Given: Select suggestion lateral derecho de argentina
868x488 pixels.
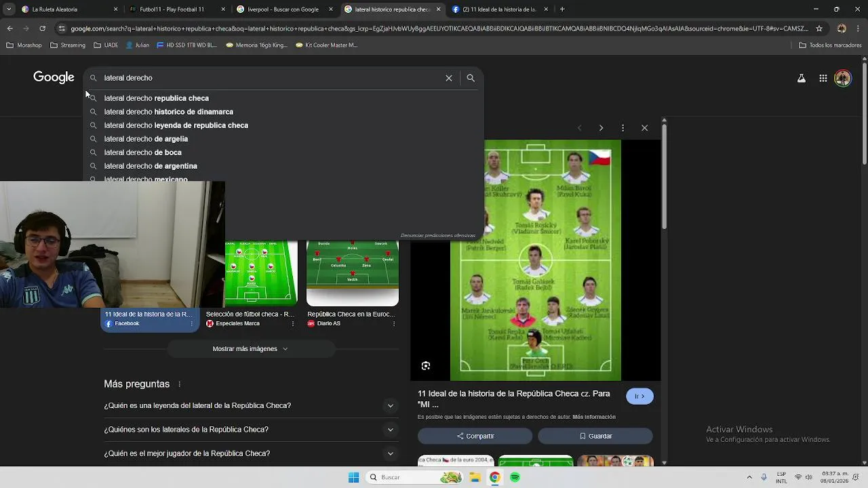Looking at the screenshot, I should pyautogui.click(x=285, y=166).
